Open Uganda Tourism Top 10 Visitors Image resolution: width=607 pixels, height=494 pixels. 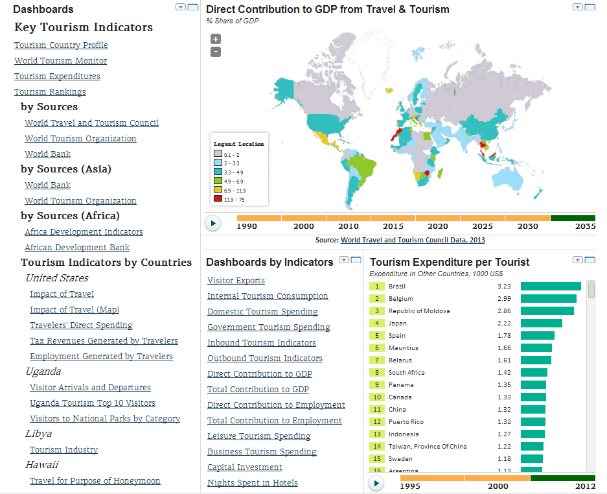[x=92, y=403]
